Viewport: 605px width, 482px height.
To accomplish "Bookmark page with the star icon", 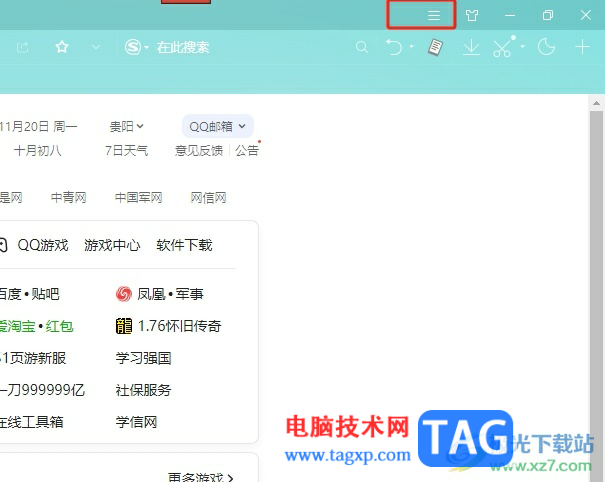I will coord(62,47).
